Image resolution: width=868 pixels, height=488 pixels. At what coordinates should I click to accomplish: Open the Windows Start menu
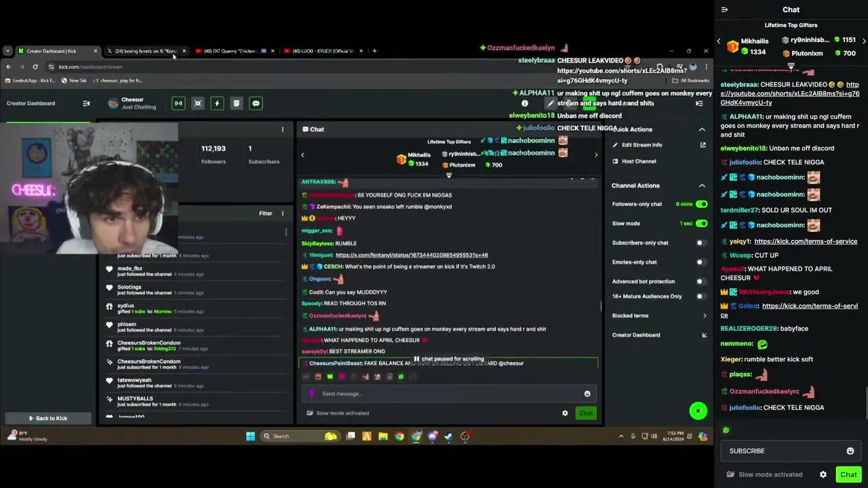tap(250, 436)
